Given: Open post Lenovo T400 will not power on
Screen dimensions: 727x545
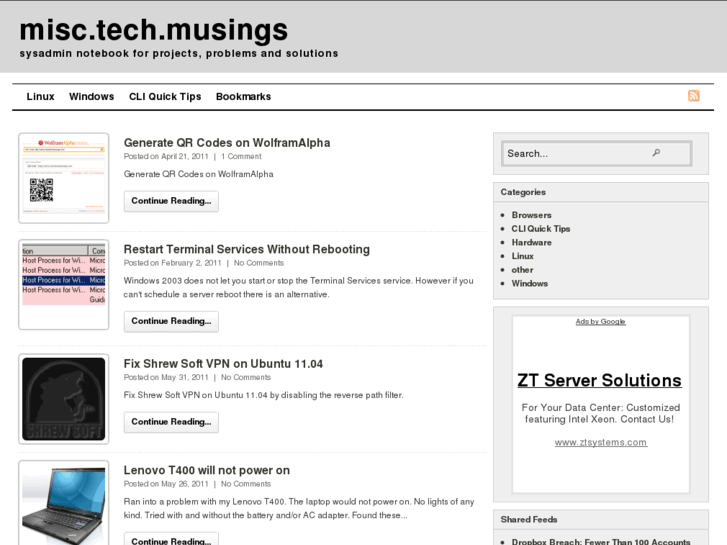Looking at the screenshot, I should coord(206,470).
